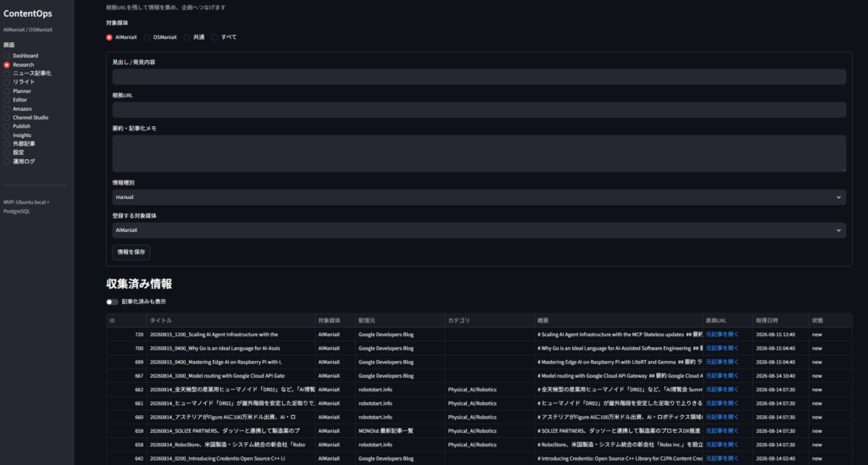Select title cell '20260814_RoboStore'
Image resolution: width=868 pixels, height=465 pixels.
231,445
